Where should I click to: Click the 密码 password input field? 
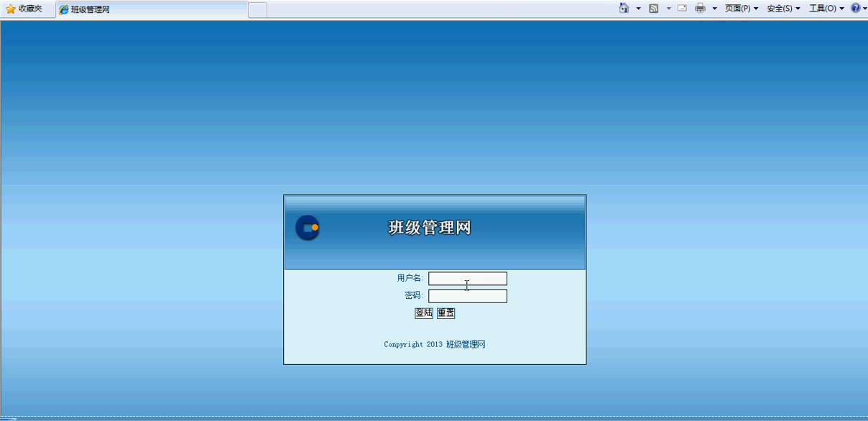click(x=468, y=296)
